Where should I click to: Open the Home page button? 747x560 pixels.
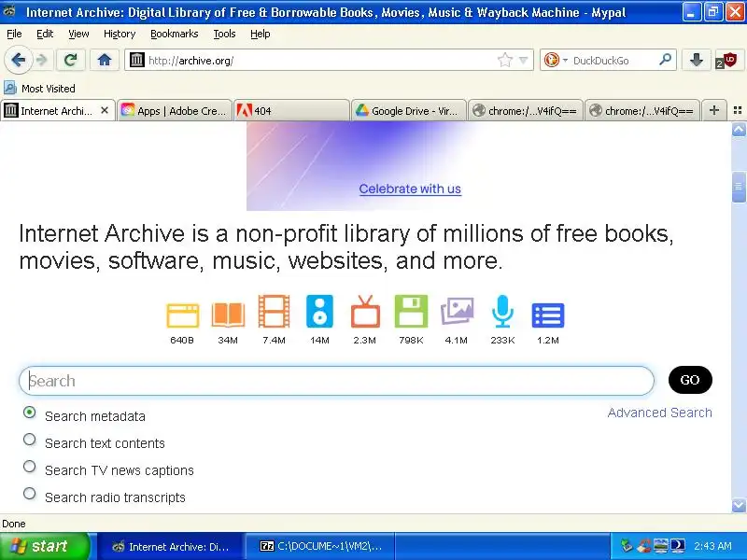[105, 60]
